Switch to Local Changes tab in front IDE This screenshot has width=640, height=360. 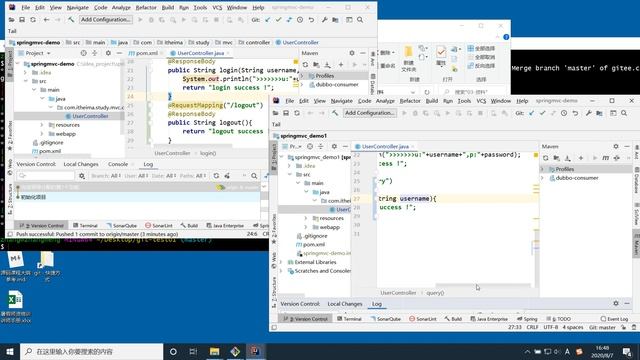(x=345, y=304)
